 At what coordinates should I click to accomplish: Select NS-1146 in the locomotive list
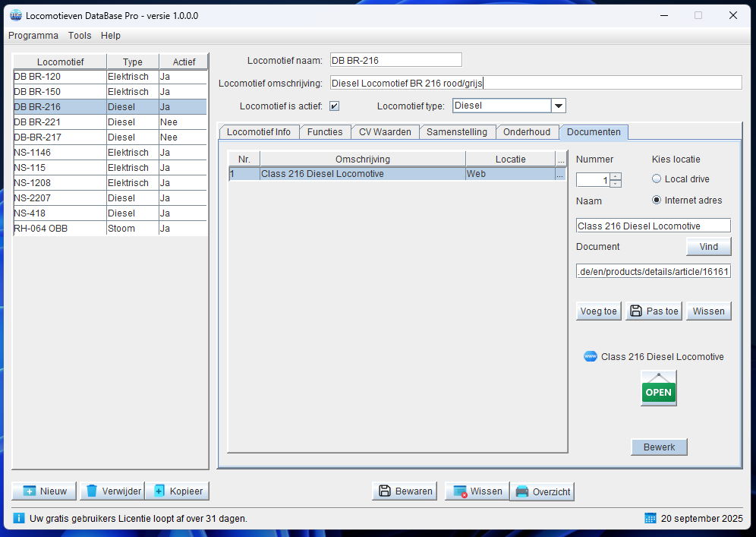(x=59, y=153)
